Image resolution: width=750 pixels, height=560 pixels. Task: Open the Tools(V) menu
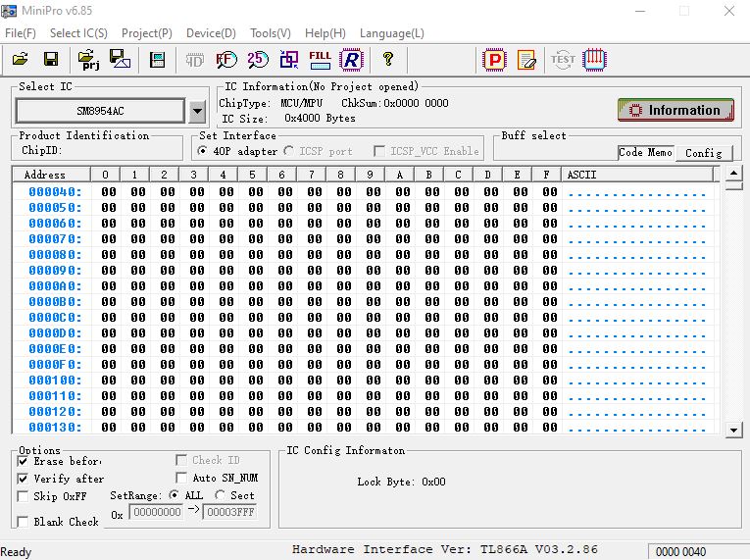(271, 33)
